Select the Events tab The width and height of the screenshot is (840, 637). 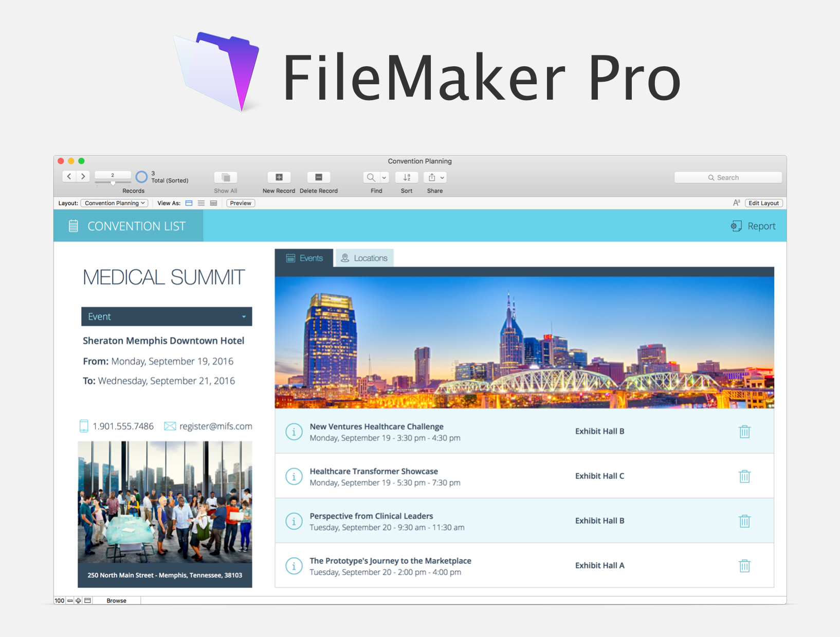[x=304, y=258]
